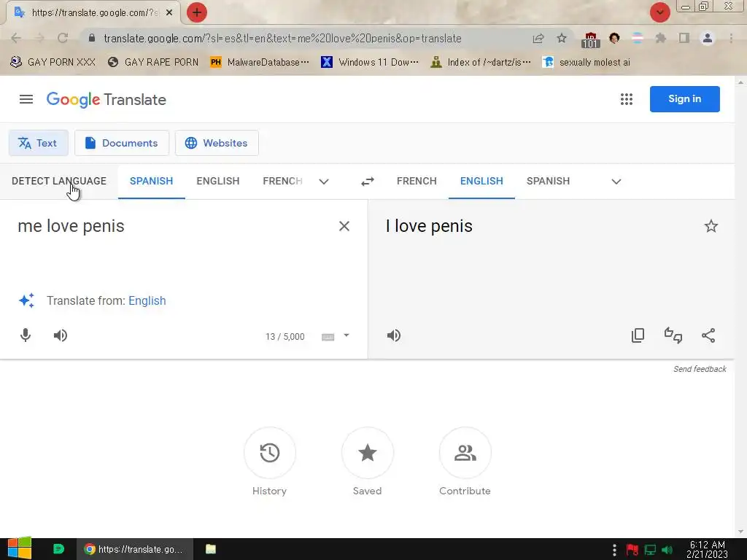Listen to the translated text
The image size is (747, 560).
pos(394,335)
